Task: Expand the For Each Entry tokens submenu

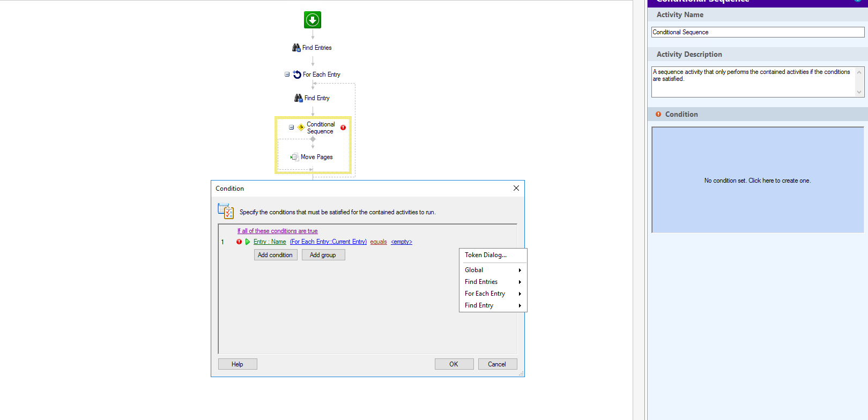Action: (493, 294)
